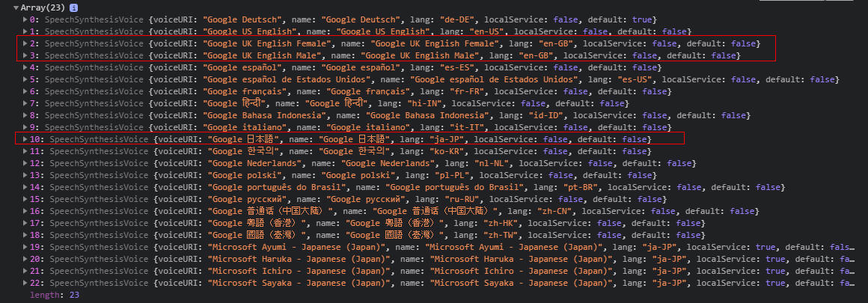Click the info icon beside Array(23)
Screen dimensions: 868x303
(x=73, y=8)
